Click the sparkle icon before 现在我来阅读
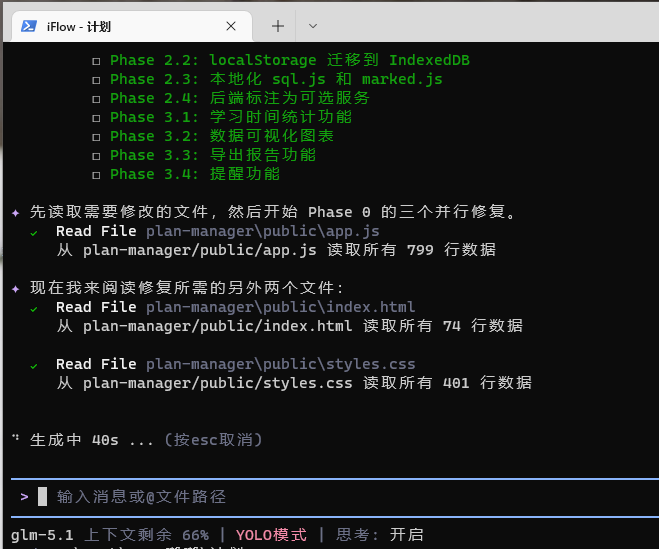The width and height of the screenshot is (659, 549). click(15, 288)
